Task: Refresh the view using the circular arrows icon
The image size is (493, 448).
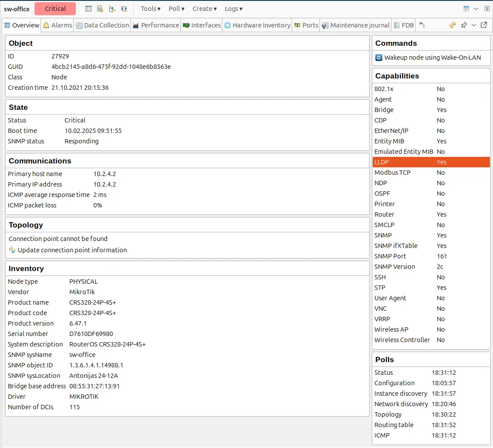Action: pyautogui.click(x=452, y=25)
